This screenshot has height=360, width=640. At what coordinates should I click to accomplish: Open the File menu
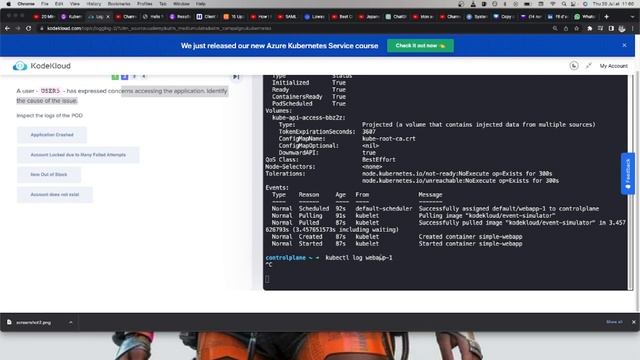[x=44, y=4]
